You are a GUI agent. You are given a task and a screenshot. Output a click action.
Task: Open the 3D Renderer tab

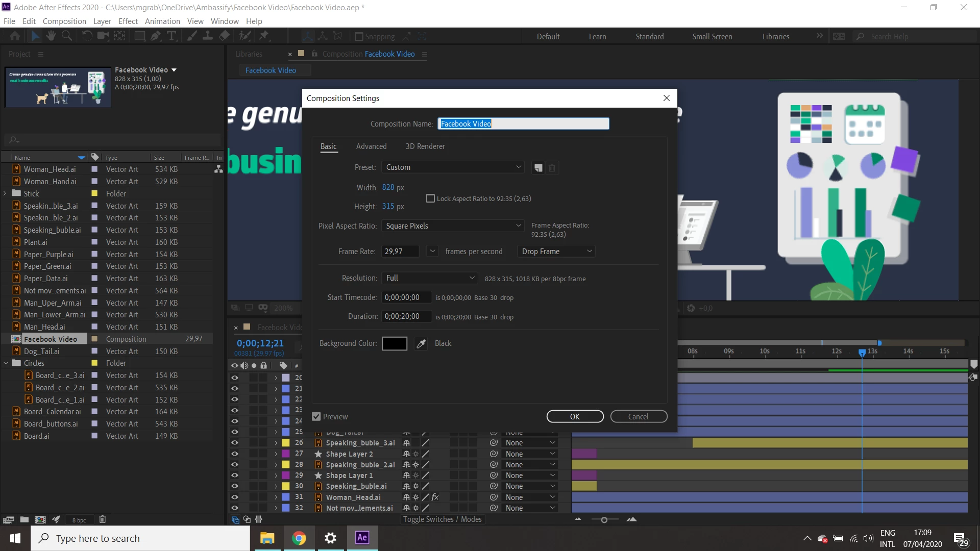[425, 146]
